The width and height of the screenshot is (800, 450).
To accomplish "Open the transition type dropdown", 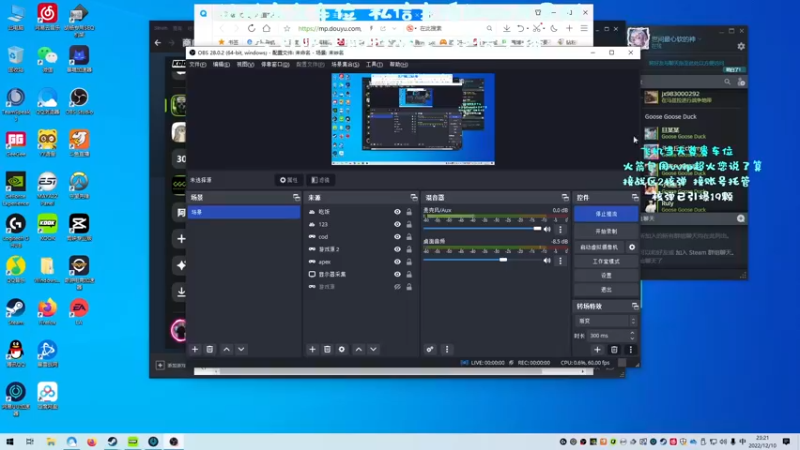I will (606, 321).
